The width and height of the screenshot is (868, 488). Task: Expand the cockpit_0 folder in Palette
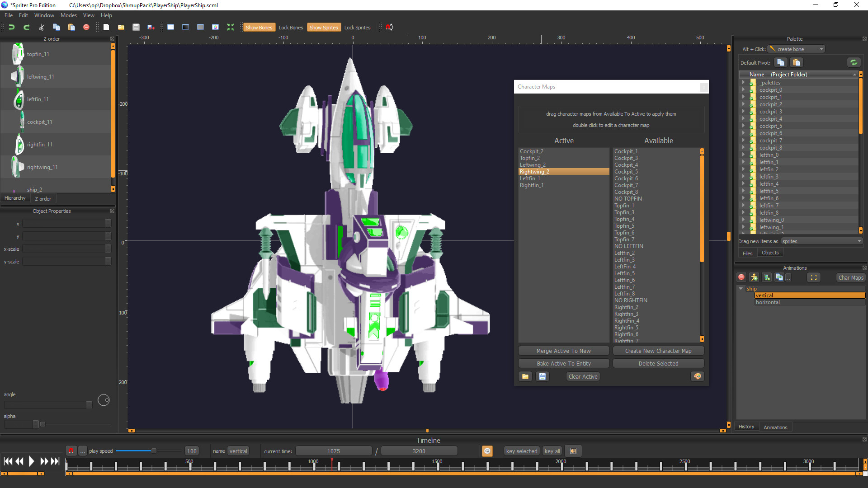coord(744,90)
